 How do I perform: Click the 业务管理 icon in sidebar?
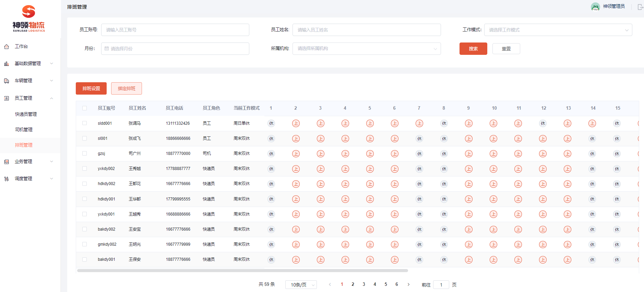pyautogui.click(x=7, y=162)
